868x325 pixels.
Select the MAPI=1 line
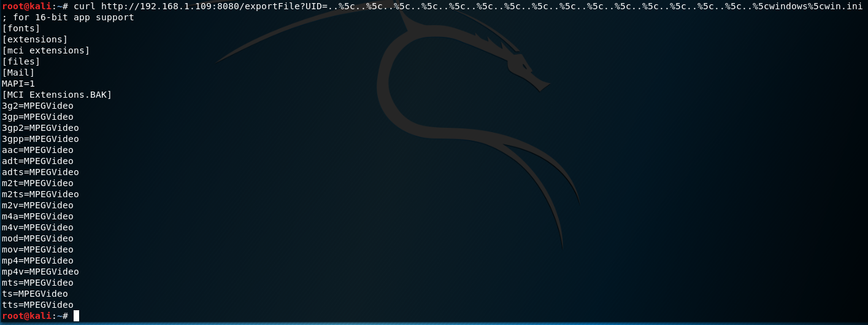click(x=18, y=84)
